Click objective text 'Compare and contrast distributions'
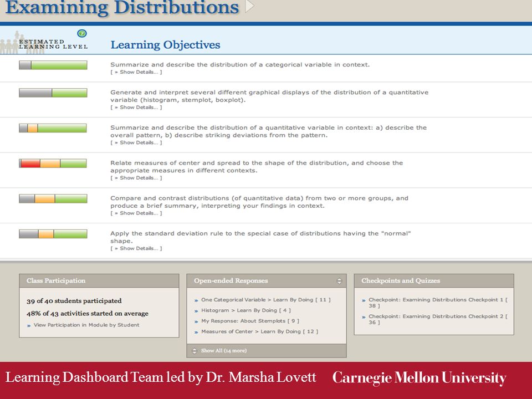The image size is (532, 399). tap(259, 202)
